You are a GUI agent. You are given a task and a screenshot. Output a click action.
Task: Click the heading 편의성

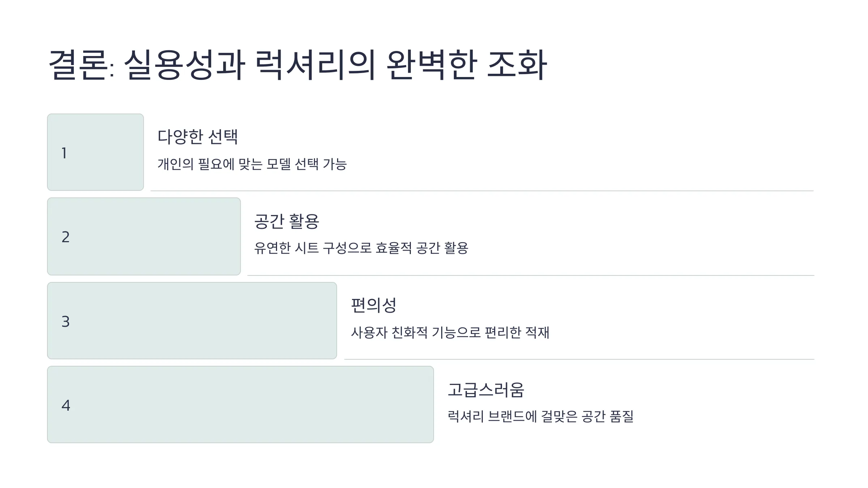[374, 305]
